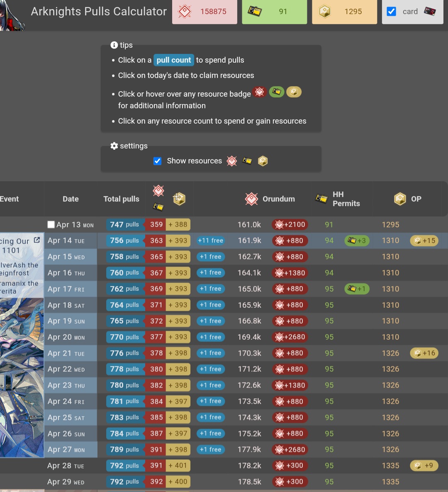Click the +2100 orundum badge on Apr 13

[290, 224]
